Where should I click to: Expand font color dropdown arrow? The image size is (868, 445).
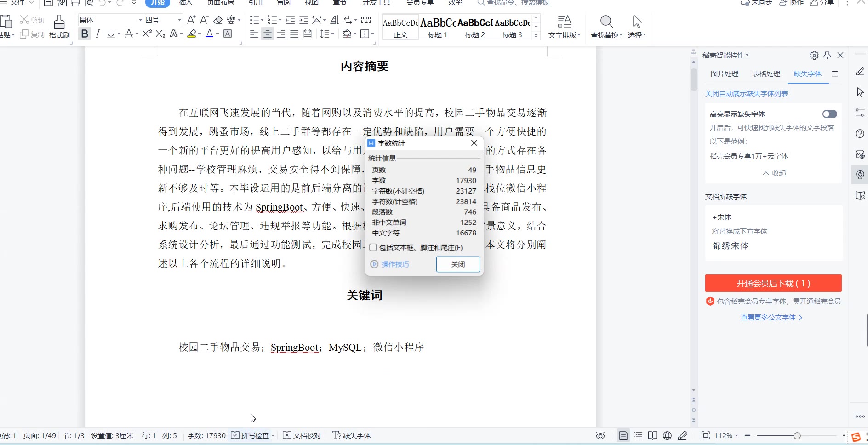pos(217,34)
